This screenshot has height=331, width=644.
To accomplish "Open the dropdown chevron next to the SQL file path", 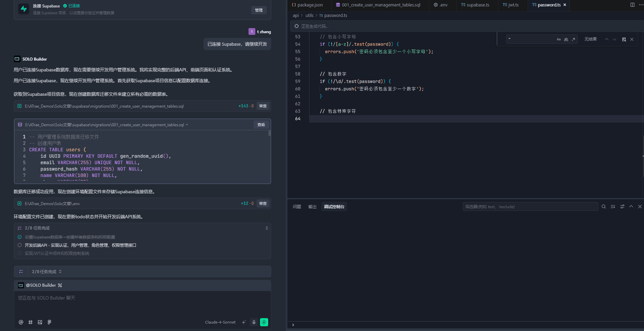I will click(187, 125).
